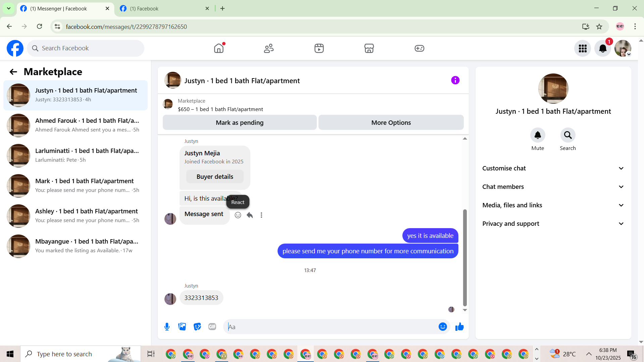Send a thumbs-up like
This screenshot has width=644, height=362.
pyautogui.click(x=459, y=327)
